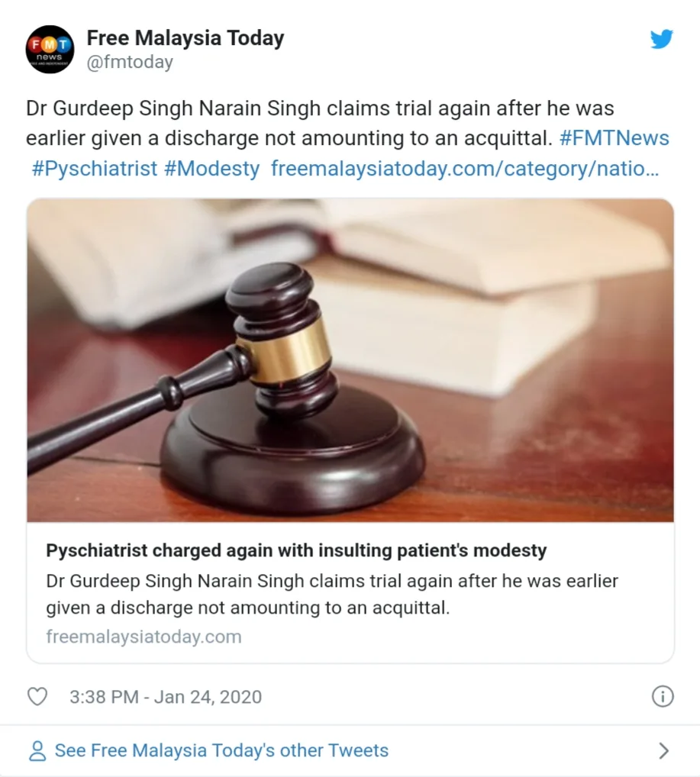Open the Free Malaysia Today display name

pyautogui.click(x=185, y=38)
